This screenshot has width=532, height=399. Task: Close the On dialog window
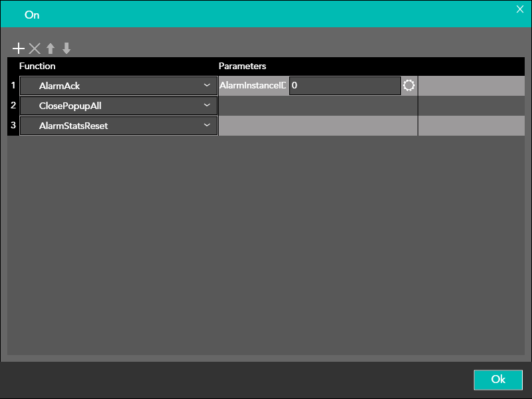coord(520,9)
